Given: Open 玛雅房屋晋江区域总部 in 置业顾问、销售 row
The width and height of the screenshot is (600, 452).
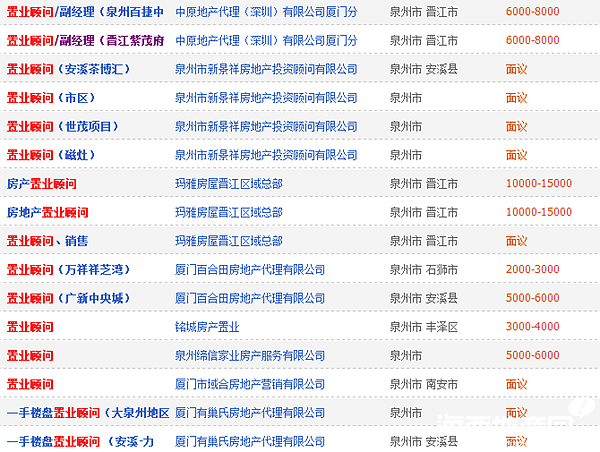Looking at the screenshot, I should click(229, 241).
